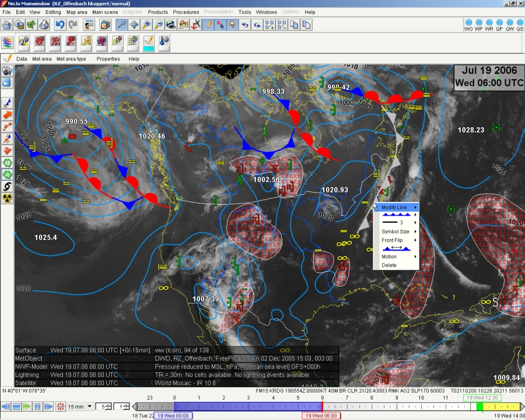
Task: Select the radiation hazard symbol tool
Action: [8, 198]
